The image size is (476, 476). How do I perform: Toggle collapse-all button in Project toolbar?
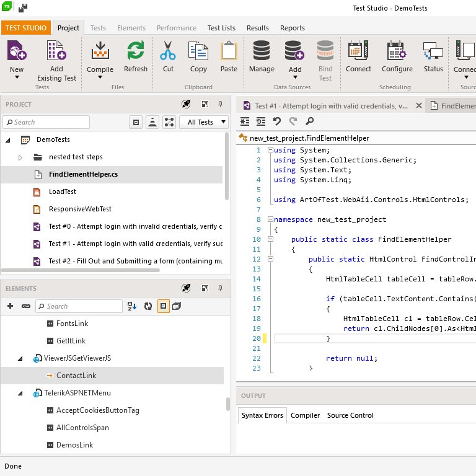(x=136, y=122)
